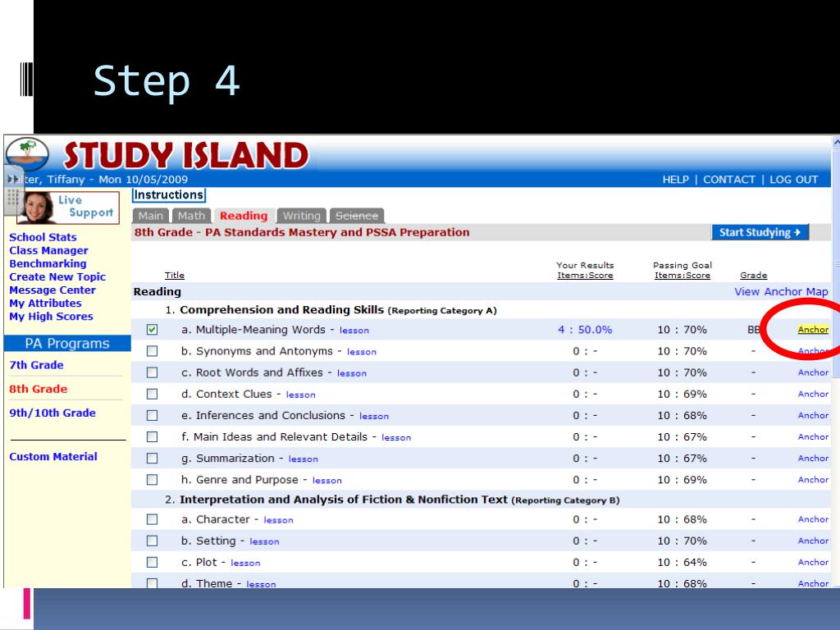Check the Summarization checkbox

click(x=152, y=458)
